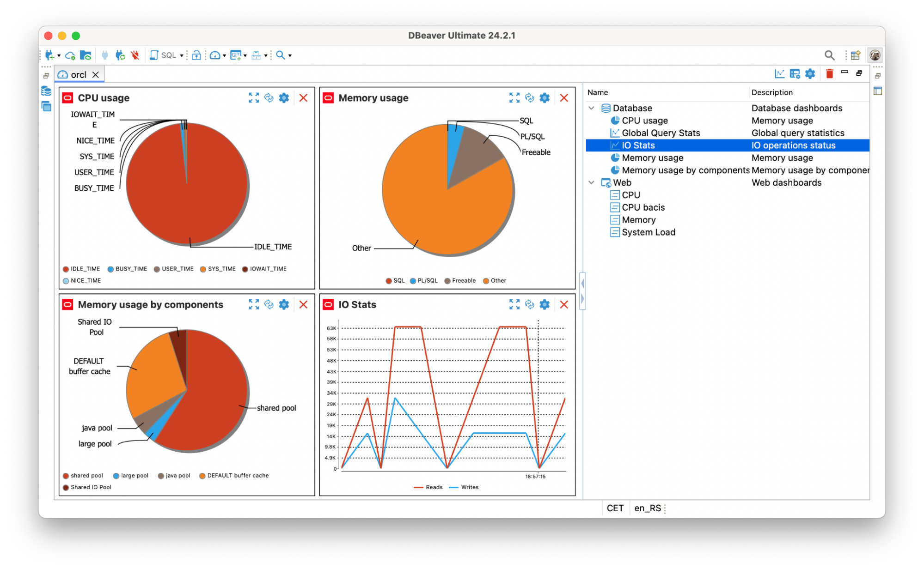
Task: Collapse the Web dashboards tree node
Action: click(591, 182)
